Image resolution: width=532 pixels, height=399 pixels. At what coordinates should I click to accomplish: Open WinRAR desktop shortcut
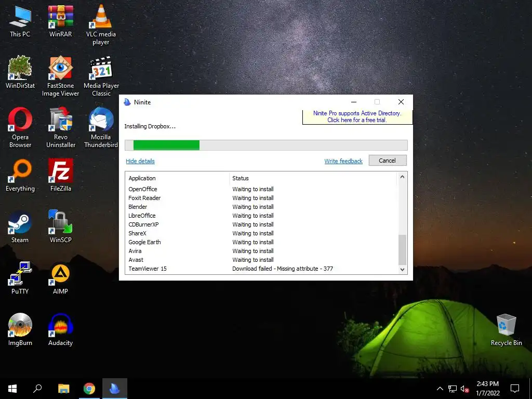click(x=60, y=21)
